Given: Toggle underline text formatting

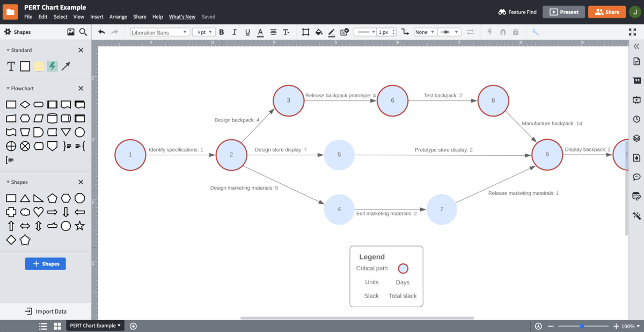Looking at the screenshot, I should tap(247, 32).
